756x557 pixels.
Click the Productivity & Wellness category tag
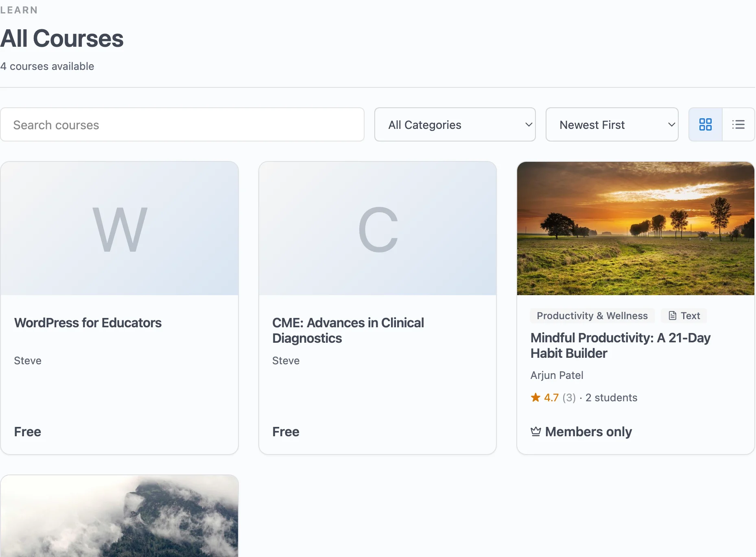592,315
